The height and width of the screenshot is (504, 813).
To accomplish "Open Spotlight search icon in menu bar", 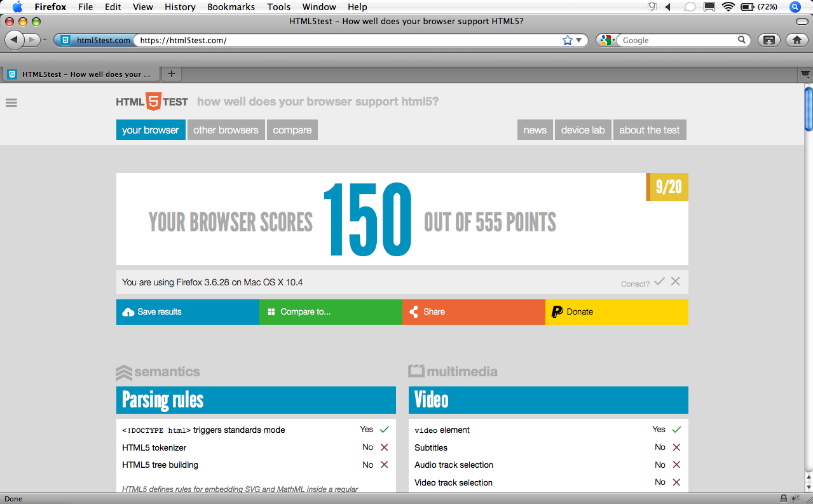I will [x=795, y=7].
